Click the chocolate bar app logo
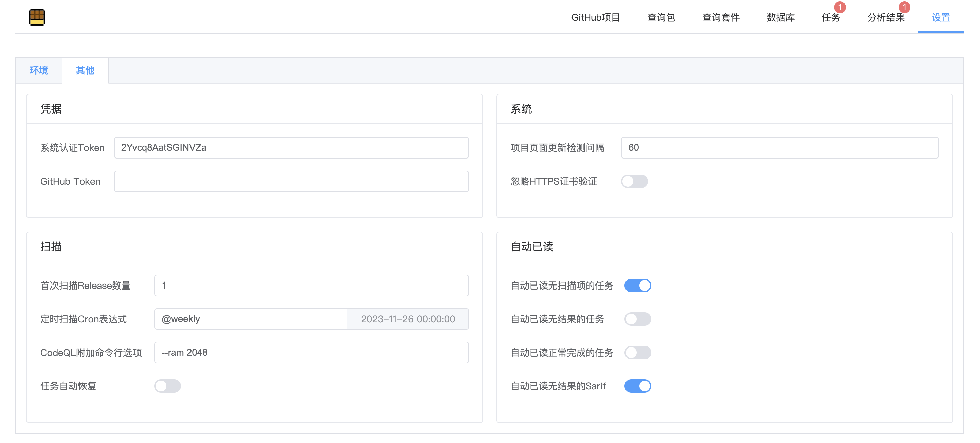This screenshot has width=980, height=443. tap(37, 17)
